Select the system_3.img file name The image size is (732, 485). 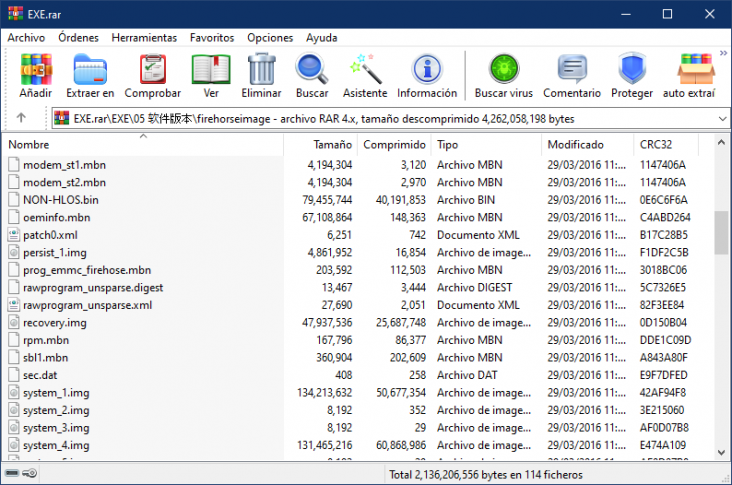tap(56, 428)
